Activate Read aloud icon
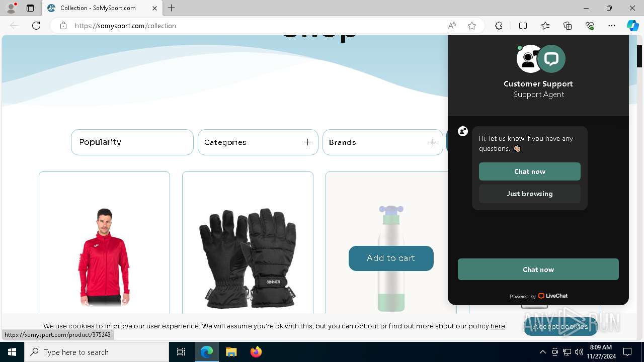This screenshot has width=644, height=362. coord(452,26)
